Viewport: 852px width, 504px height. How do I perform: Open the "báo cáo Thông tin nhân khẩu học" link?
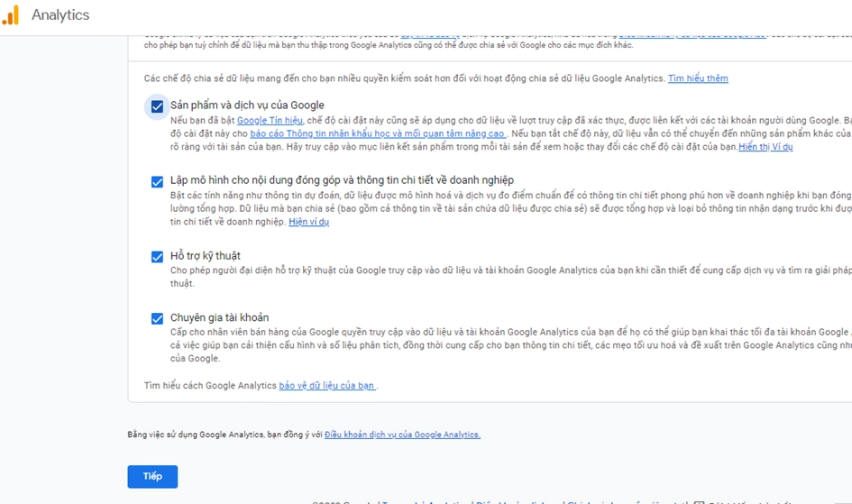click(377, 133)
